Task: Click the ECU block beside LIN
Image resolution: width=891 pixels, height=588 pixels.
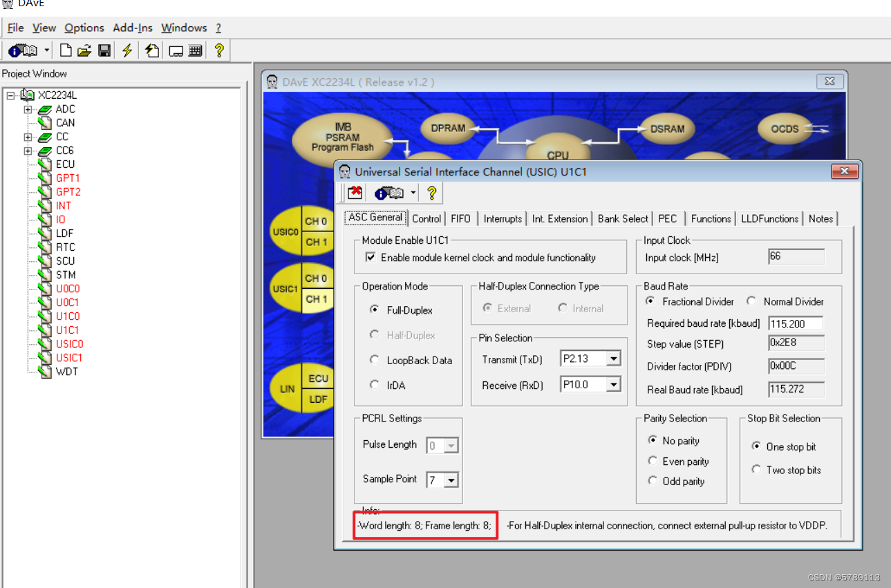Action: point(318,379)
